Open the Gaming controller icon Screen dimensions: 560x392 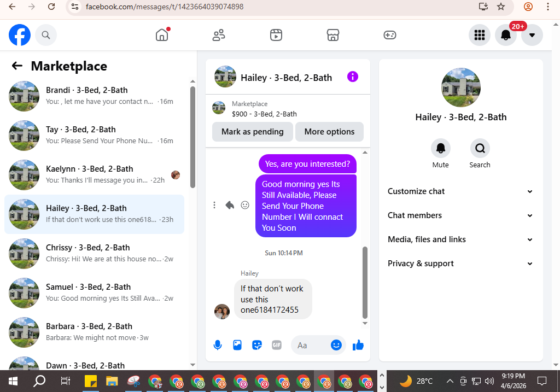pos(389,35)
